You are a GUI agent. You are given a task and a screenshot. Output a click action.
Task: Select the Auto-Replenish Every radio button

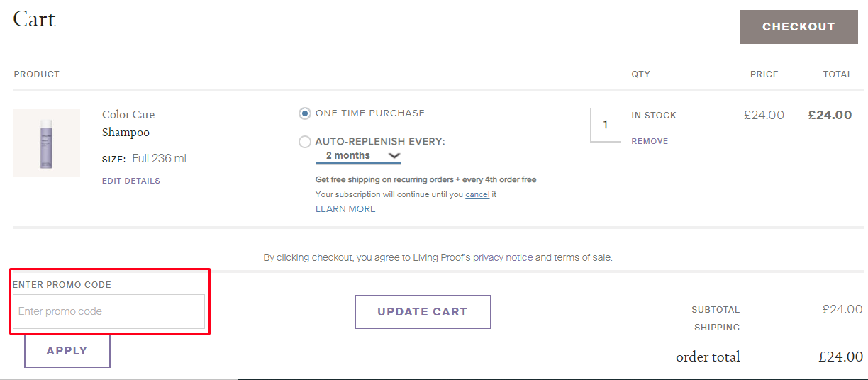(x=305, y=142)
